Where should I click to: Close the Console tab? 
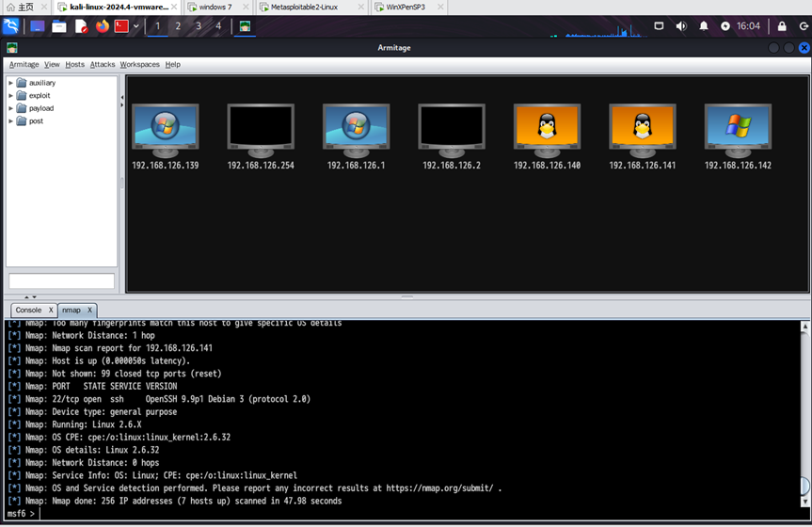click(x=51, y=310)
